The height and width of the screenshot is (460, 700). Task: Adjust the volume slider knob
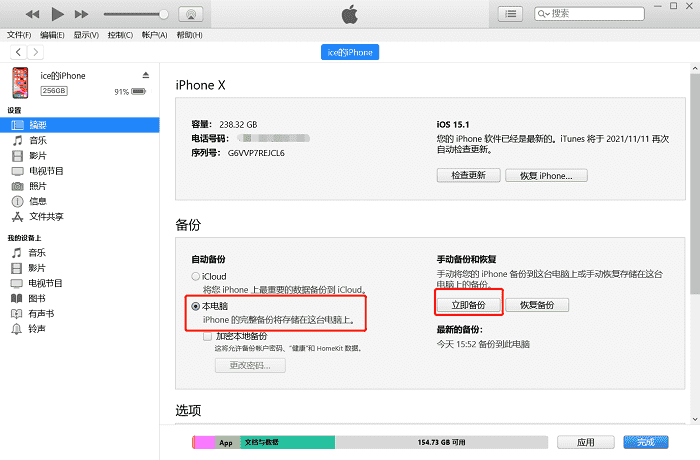pyautogui.click(x=164, y=14)
